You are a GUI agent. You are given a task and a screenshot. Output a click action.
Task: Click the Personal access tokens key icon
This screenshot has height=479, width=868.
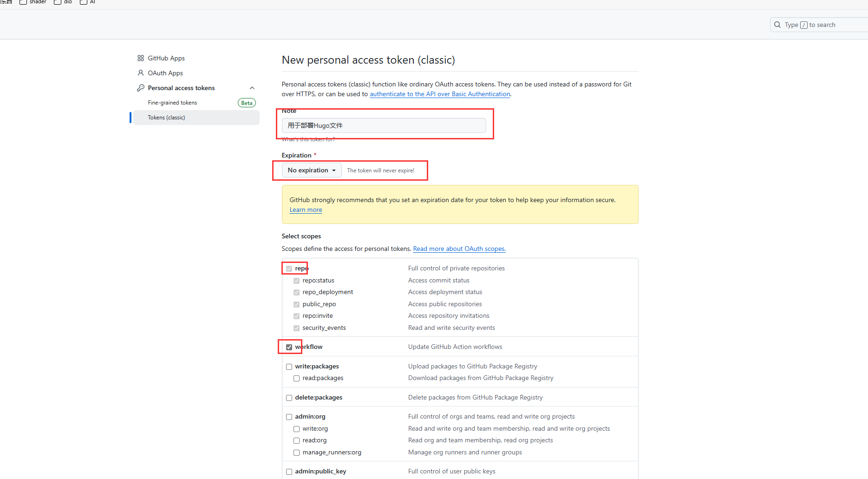click(x=141, y=88)
